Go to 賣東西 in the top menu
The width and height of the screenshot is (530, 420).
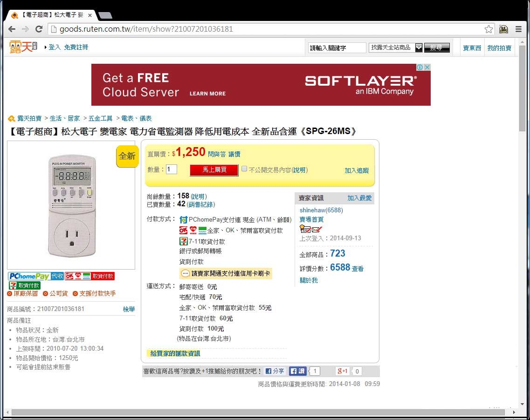point(472,48)
